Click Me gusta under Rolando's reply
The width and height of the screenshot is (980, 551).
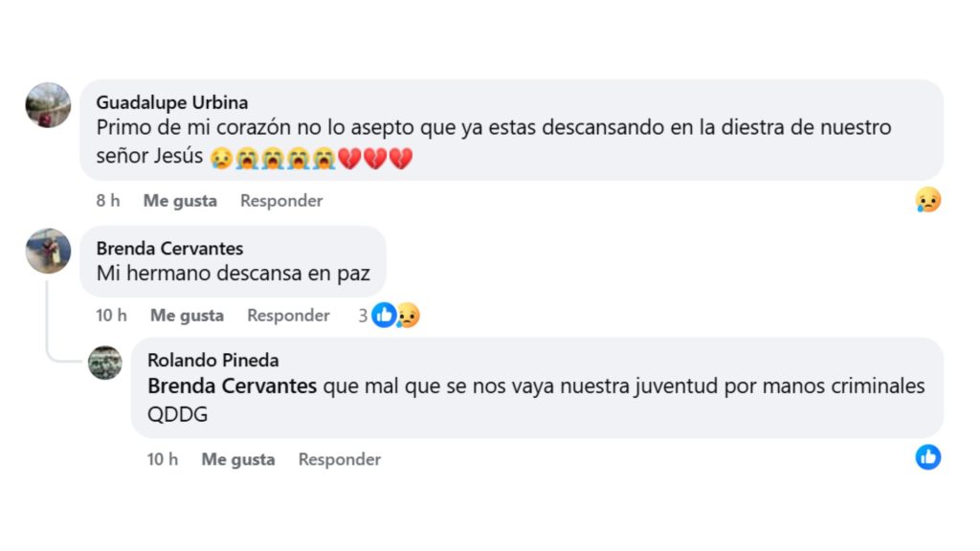236,458
